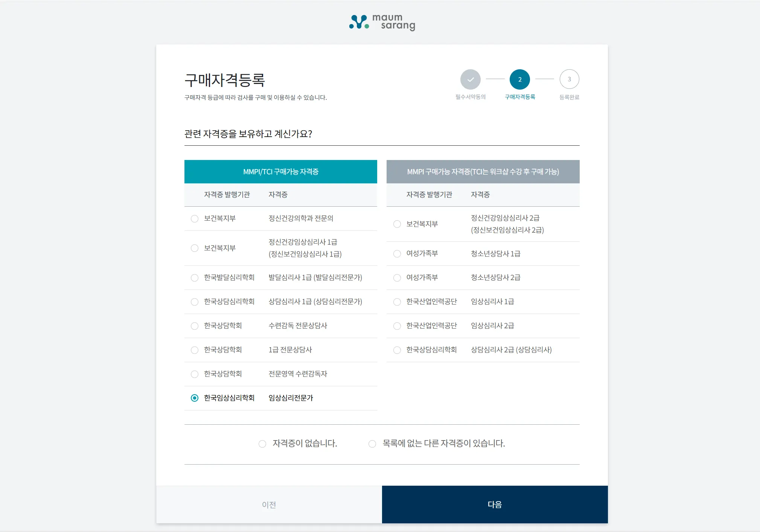Choose 목록에 없는 다른 자격증이 있습니다

click(372, 444)
